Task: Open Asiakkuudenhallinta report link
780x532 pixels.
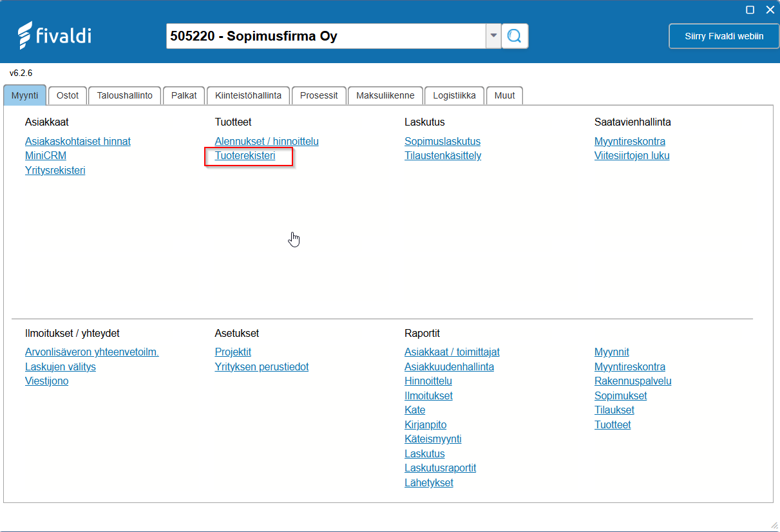Action: [x=450, y=366]
